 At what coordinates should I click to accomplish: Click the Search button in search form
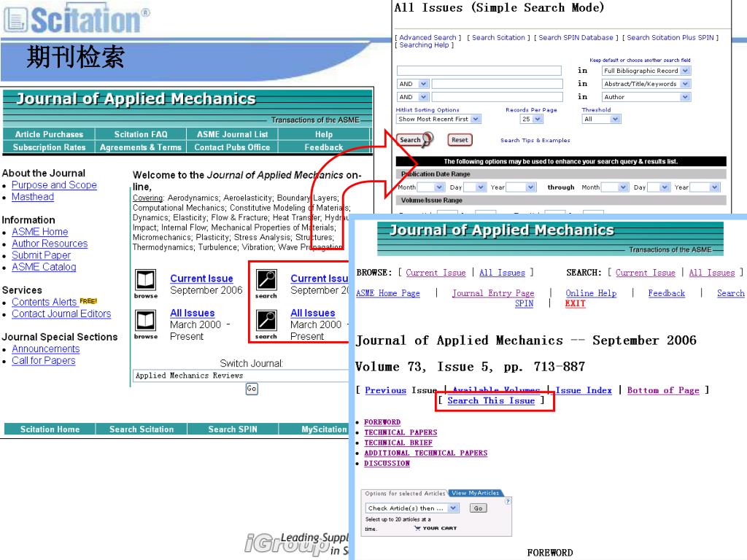pos(415,139)
